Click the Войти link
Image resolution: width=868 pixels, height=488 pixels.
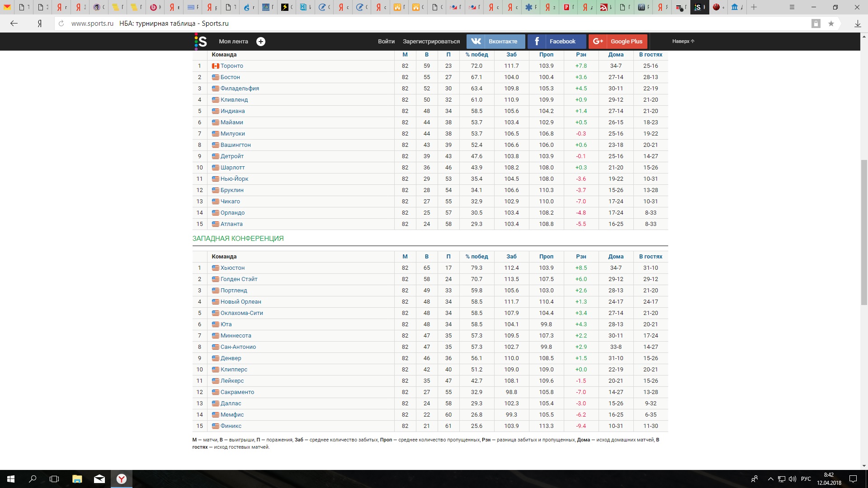click(386, 42)
